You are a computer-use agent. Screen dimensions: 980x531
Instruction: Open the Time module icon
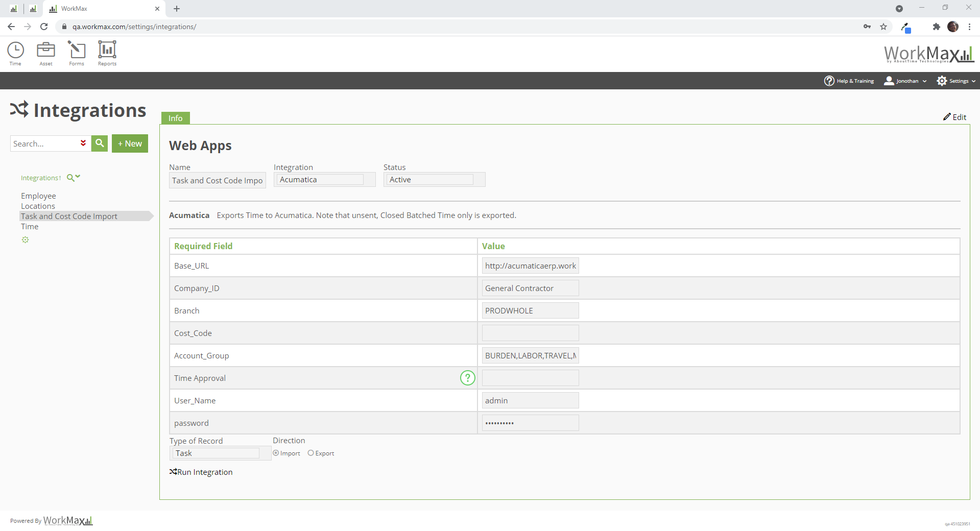(15, 53)
